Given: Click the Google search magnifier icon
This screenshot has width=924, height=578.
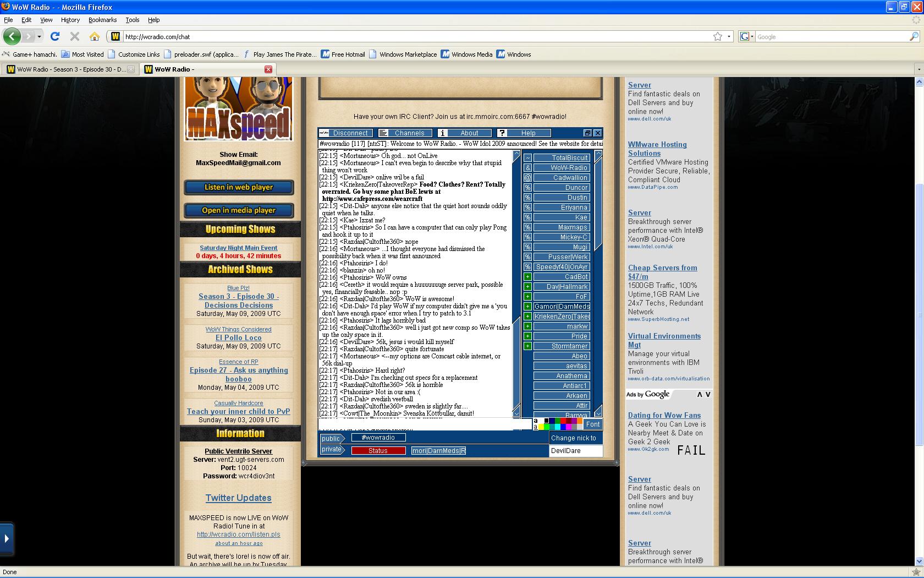Looking at the screenshot, I should pyautogui.click(x=914, y=36).
